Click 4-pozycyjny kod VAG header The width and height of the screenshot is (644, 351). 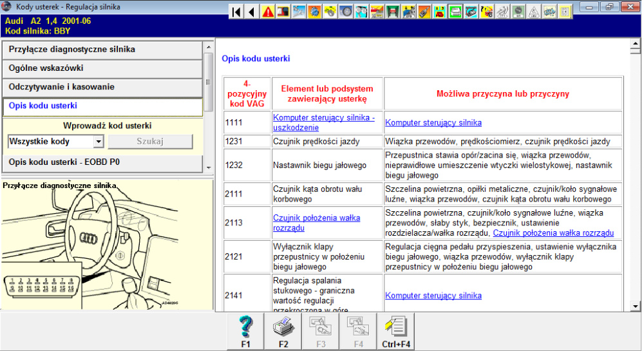247,93
